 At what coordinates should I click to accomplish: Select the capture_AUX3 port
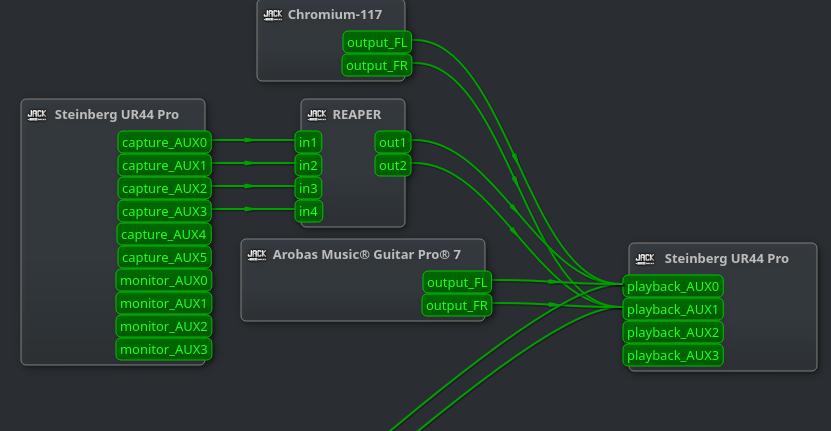pos(164,212)
